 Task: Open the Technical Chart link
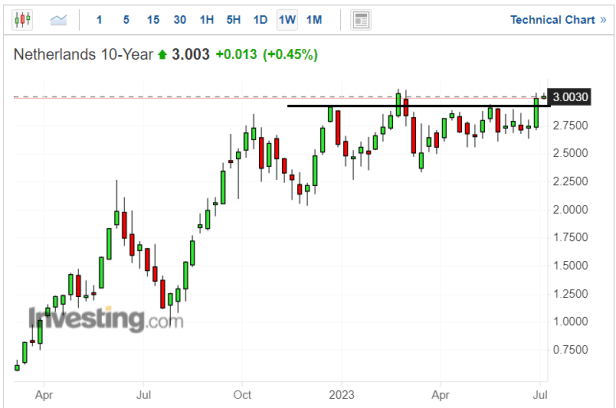pyautogui.click(x=558, y=20)
